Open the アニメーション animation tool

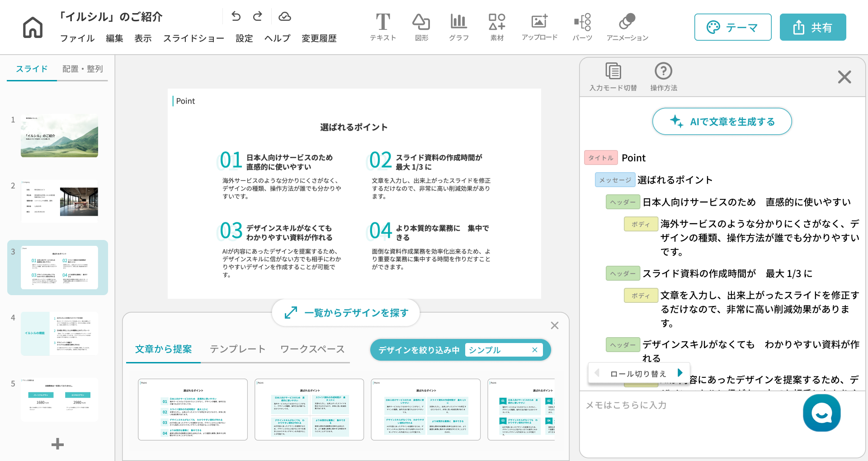pyautogui.click(x=627, y=27)
